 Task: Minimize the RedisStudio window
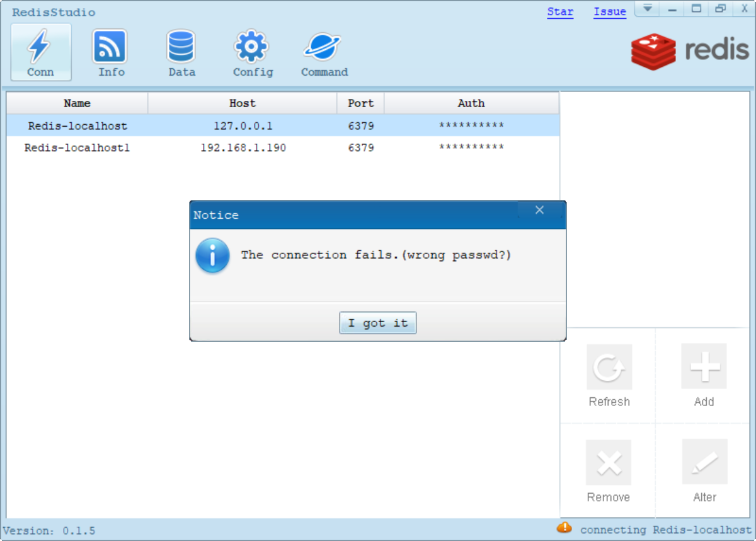point(672,9)
